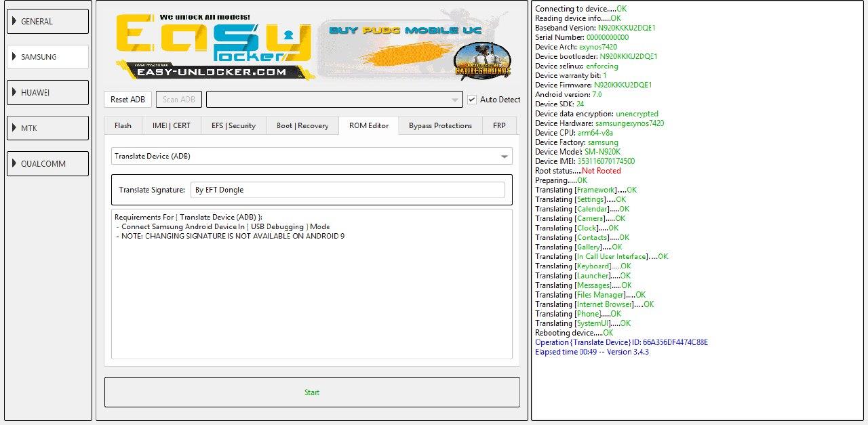Click the 'Rebooting device.....OK' log line
The height and width of the screenshot is (425, 868).
(x=574, y=333)
